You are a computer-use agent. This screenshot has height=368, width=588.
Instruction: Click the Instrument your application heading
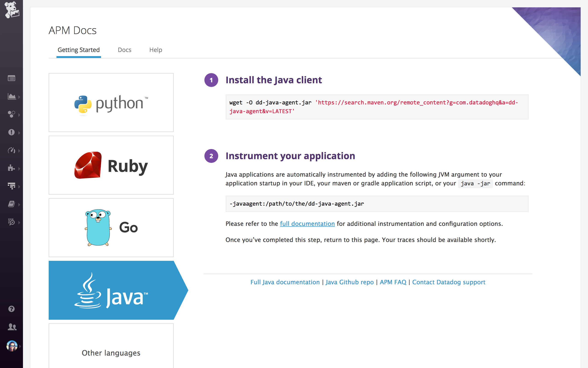pos(290,156)
